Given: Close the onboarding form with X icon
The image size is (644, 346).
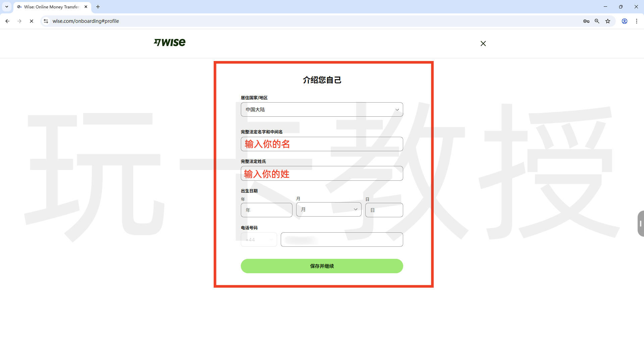Looking at the screenshot, I should 483,44.
